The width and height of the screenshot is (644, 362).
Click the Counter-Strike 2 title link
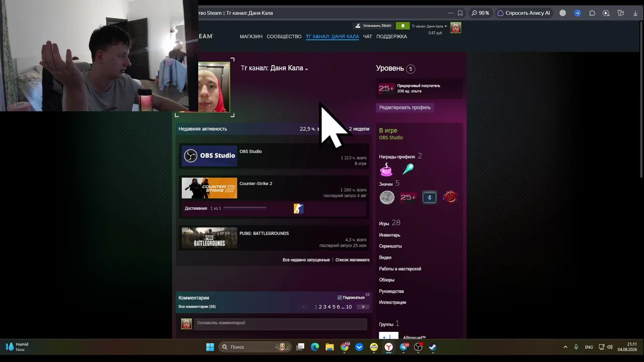pyautogui.click(x=256, y=184)
